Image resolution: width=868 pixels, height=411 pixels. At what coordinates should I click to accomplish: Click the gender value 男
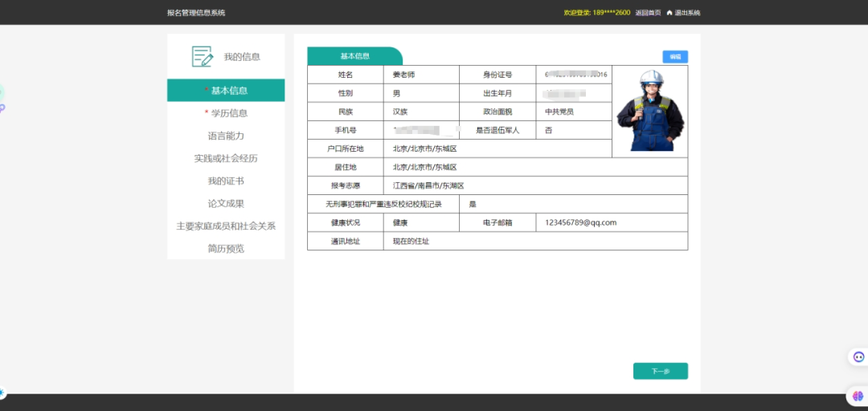pyautogui.click(x=396, y=93)
